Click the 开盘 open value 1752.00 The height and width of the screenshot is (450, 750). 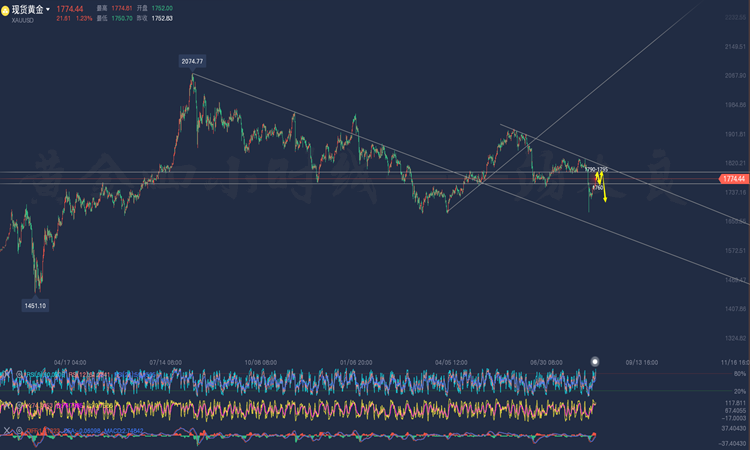[162, 8]
